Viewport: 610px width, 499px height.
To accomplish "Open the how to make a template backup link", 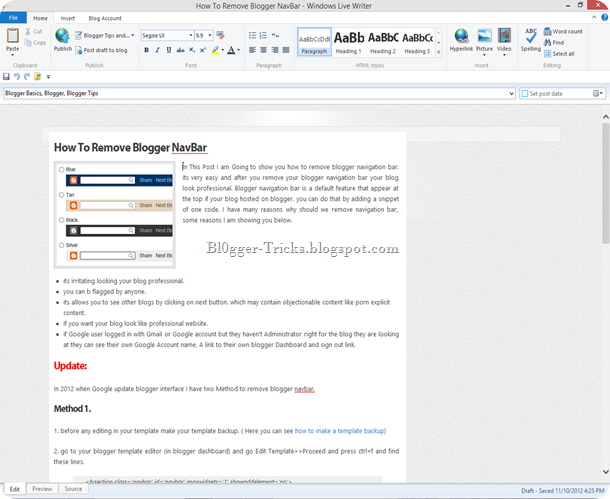I will click(339, 431).
